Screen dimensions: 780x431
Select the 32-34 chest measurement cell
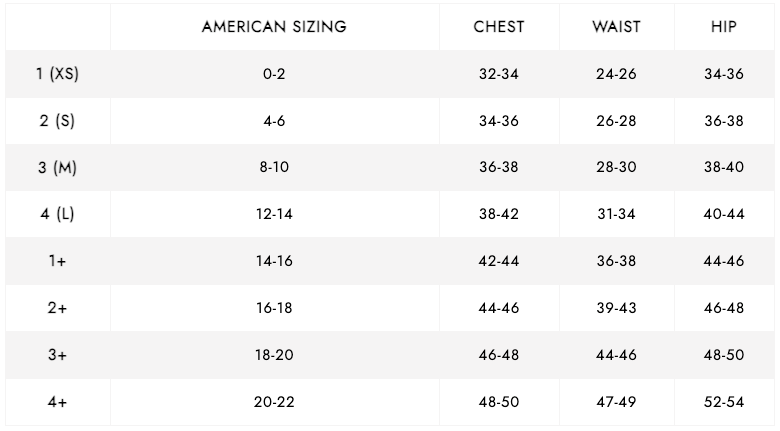(x=498, y=74)
